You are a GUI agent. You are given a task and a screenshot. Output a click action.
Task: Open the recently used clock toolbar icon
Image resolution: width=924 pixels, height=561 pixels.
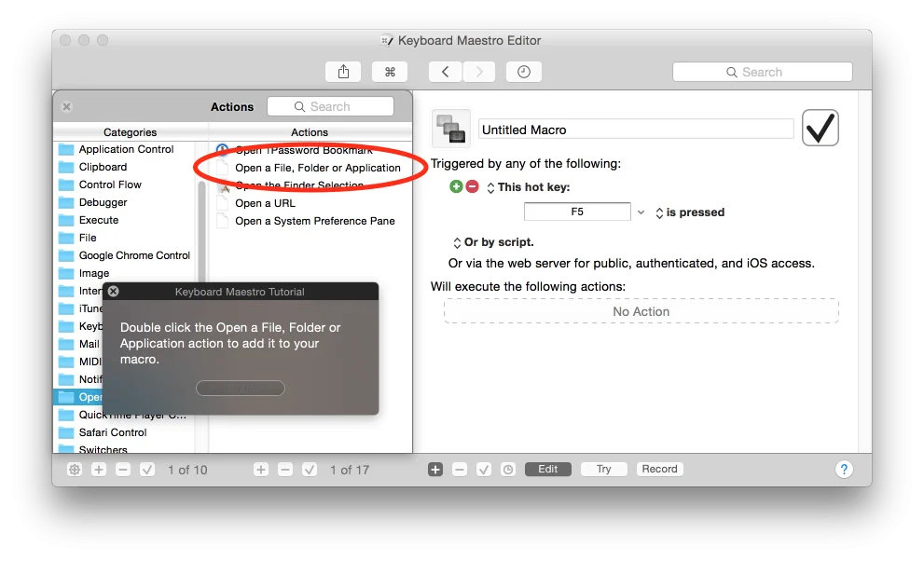[524, 72]
